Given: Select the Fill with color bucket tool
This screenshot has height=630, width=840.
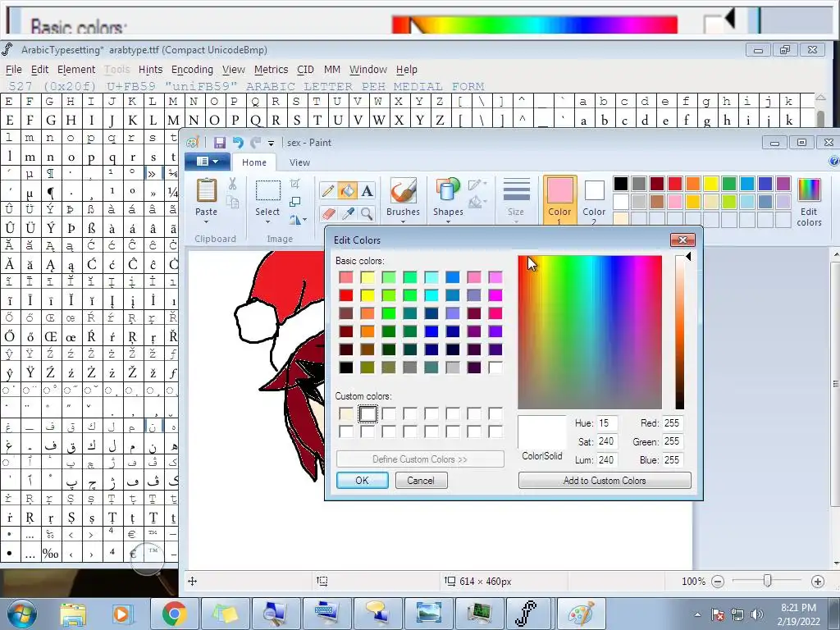Looking at the screenshot, I should click(347, 190).
